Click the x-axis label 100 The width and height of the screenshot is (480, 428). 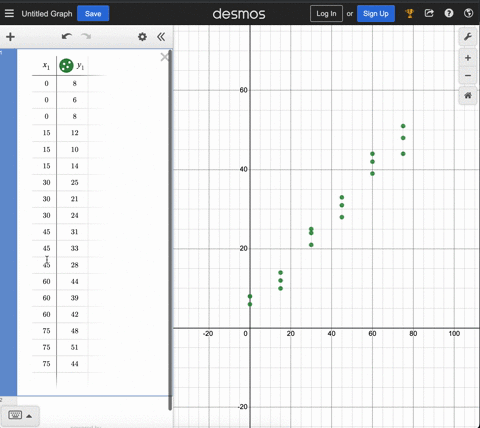tap(454, 334)
